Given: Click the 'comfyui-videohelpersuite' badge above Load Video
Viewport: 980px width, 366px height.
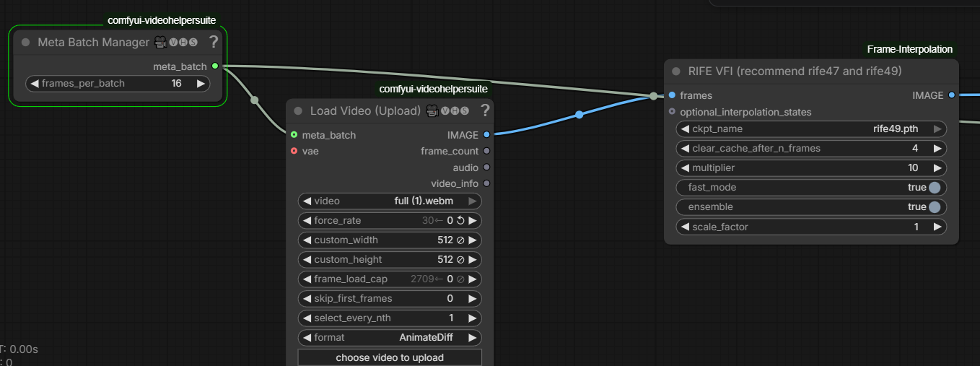Looking at the screenshot, I should pos(433,89).
